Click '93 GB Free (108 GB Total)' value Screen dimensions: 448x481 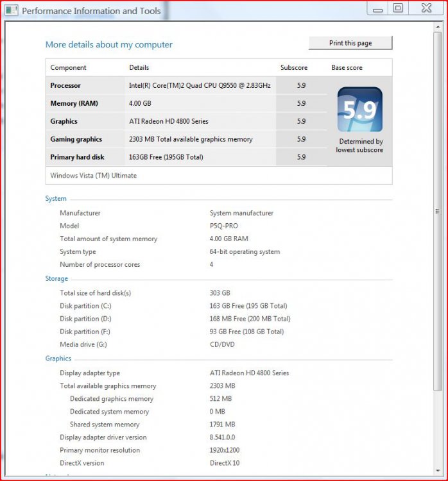246,332
